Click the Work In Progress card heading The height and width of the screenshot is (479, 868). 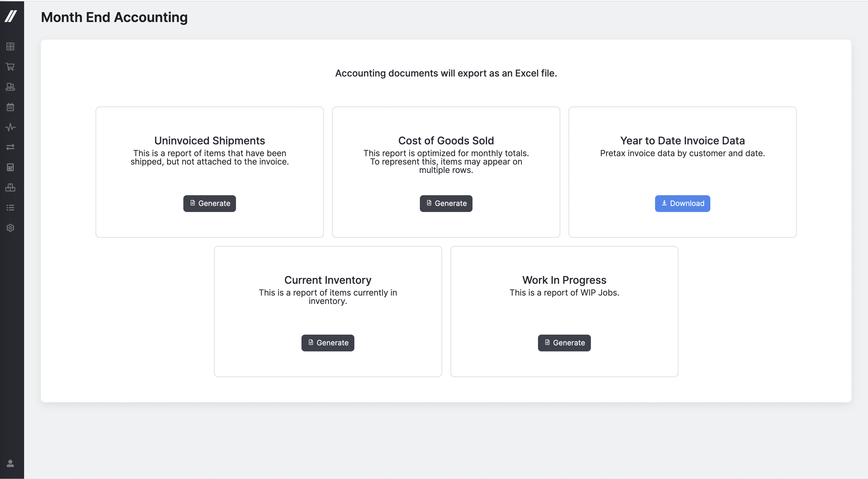564,280
